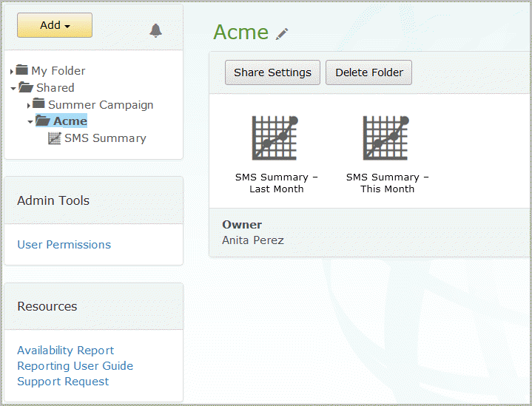The image size is (532, 406).
Task: Collapse the Acme folder tree arrow
Action: [x=30, y=121]
